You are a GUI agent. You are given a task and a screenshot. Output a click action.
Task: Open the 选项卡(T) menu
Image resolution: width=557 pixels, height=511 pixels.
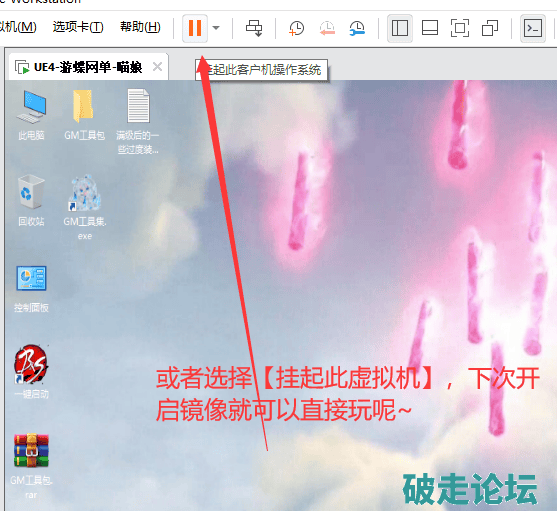click(x=78, y=27)
